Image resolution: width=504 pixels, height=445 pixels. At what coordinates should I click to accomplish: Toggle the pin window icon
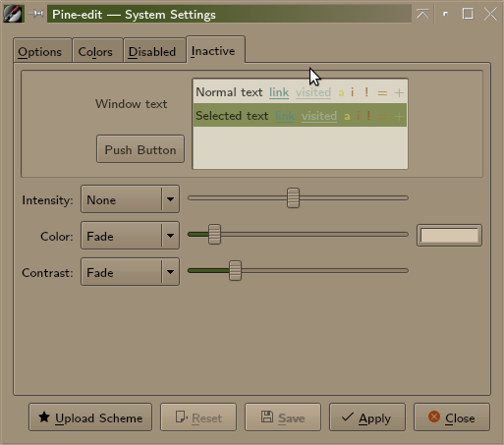[x=35, y=14]
